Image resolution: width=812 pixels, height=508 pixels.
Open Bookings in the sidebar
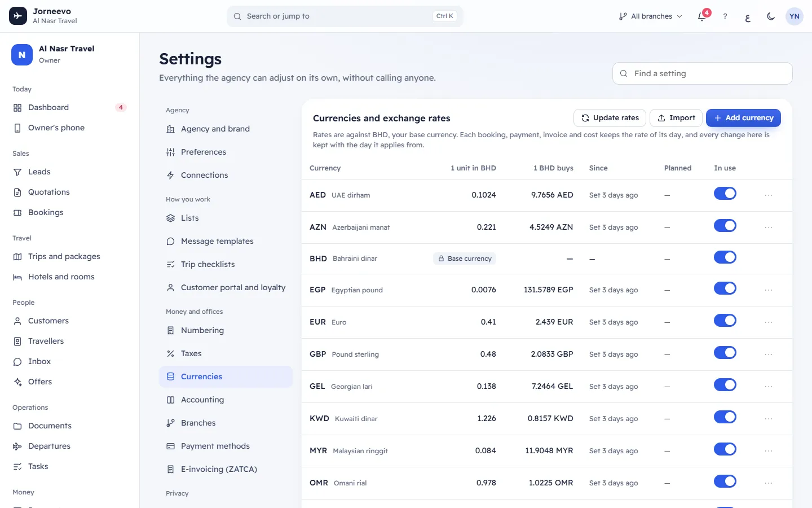(x=69, y=212)
